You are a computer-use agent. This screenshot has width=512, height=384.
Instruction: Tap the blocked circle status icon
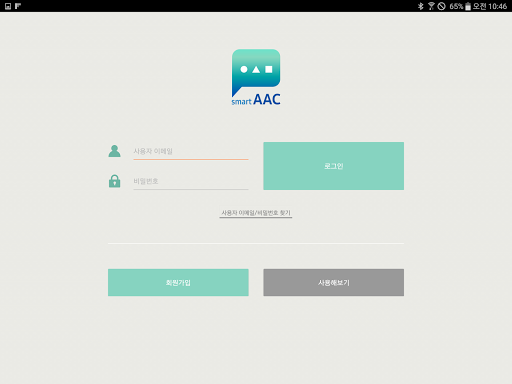click(442, 6)
